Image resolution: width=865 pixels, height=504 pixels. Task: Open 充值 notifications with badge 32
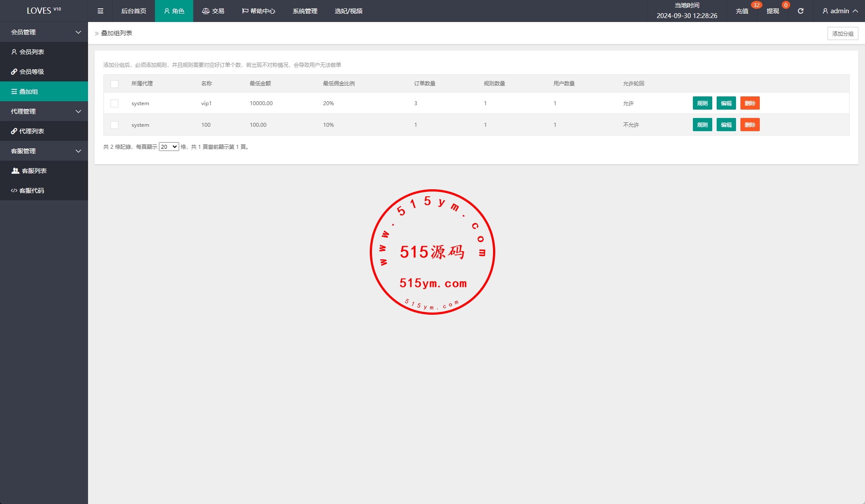point(742,11)
